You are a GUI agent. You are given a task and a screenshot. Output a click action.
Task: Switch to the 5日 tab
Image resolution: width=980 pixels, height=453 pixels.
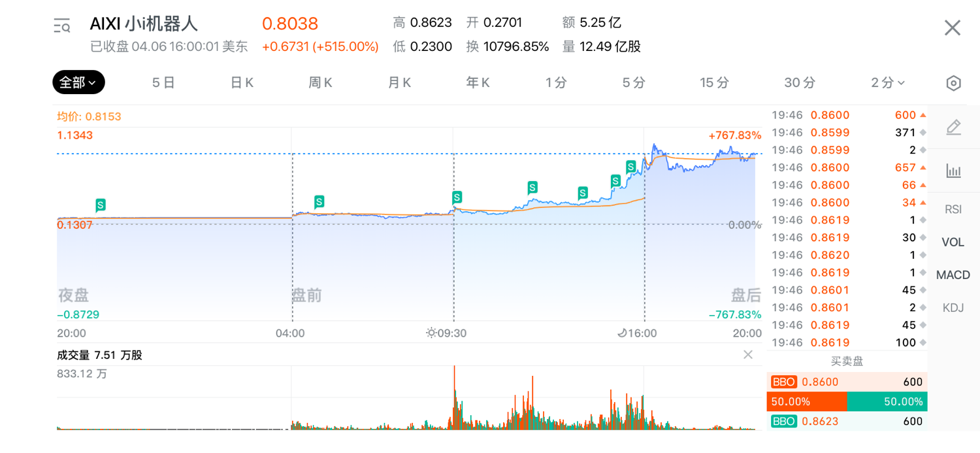163,83
